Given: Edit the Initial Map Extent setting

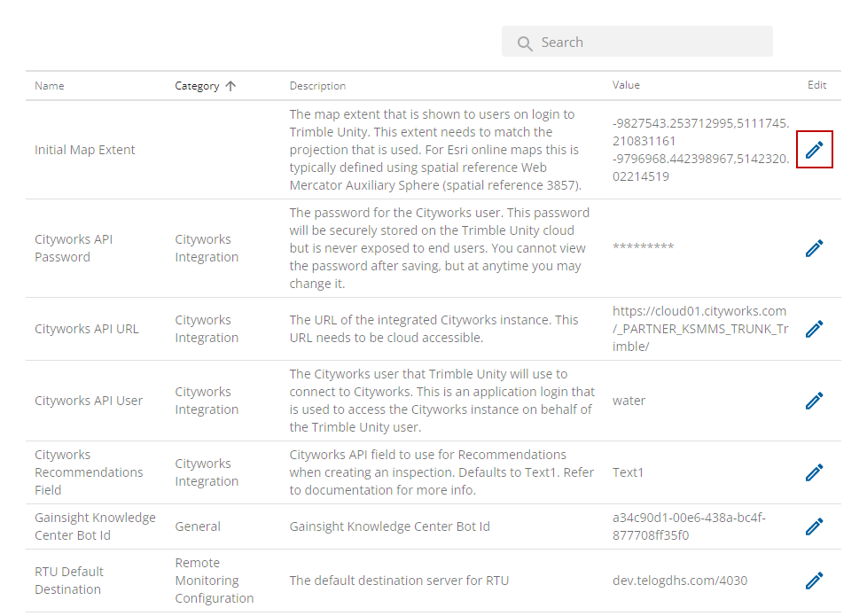Looking at the screenshot, I should tap(814, 149).
